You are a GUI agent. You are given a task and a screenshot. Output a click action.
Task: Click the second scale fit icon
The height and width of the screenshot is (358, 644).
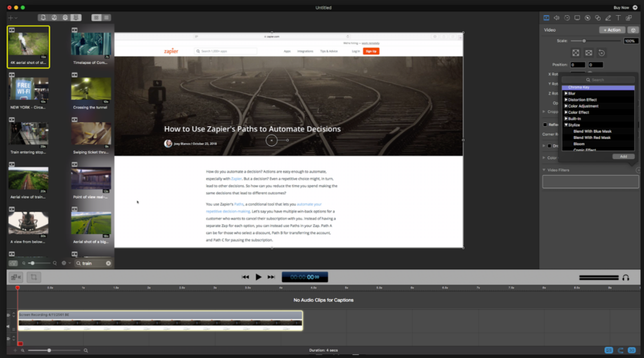pyautogui.click(x=589, y=53)
